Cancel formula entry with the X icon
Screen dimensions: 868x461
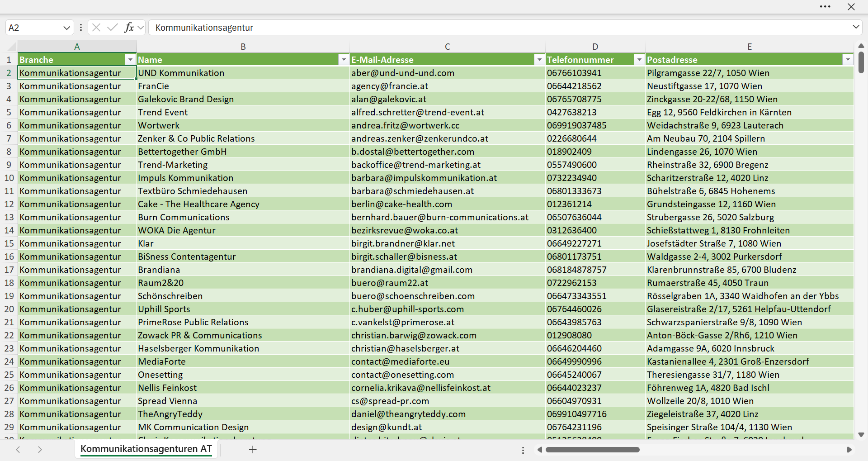pos(96,28)
